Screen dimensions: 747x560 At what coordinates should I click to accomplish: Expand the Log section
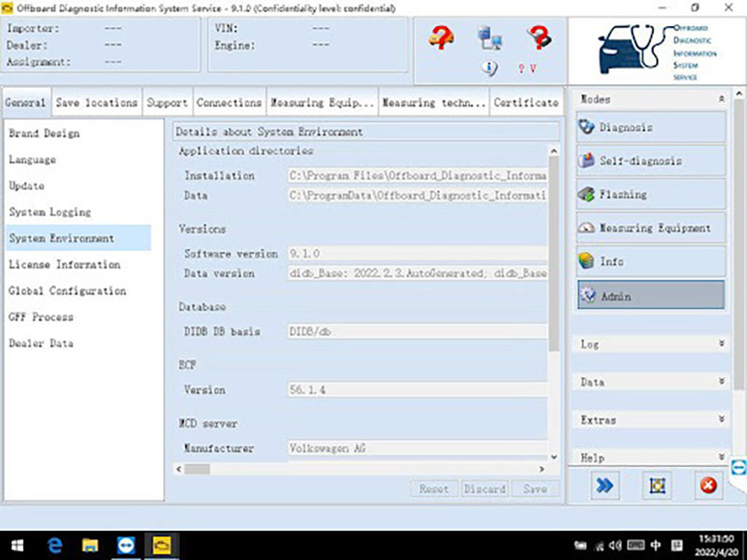721,343
